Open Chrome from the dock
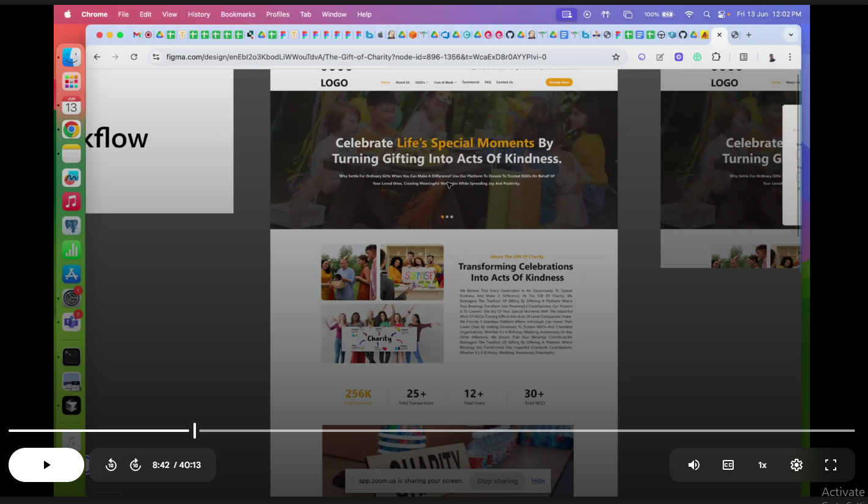The width and height of the screenshot is (868, 504). click(71, 130)
